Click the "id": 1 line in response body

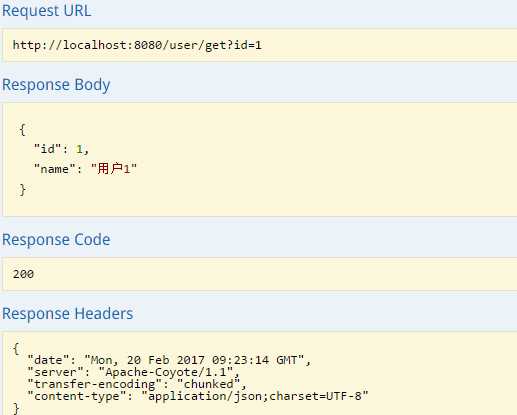(x=61, y=149)
